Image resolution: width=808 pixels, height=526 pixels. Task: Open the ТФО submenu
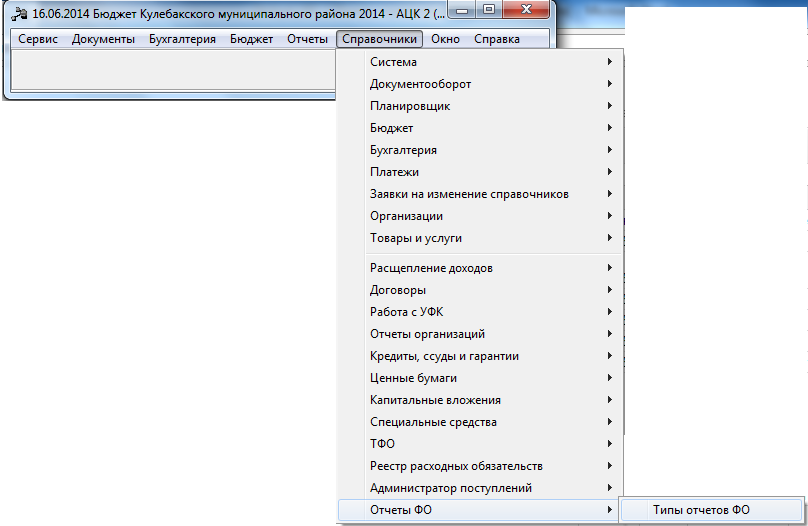pyautogui.click(x=480, y=444)
